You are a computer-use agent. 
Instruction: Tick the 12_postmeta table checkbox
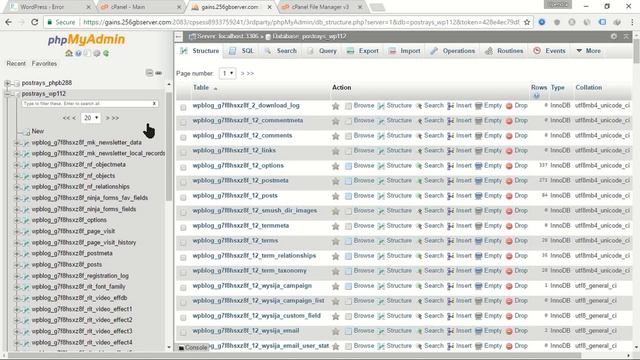(x=183, y=182)
